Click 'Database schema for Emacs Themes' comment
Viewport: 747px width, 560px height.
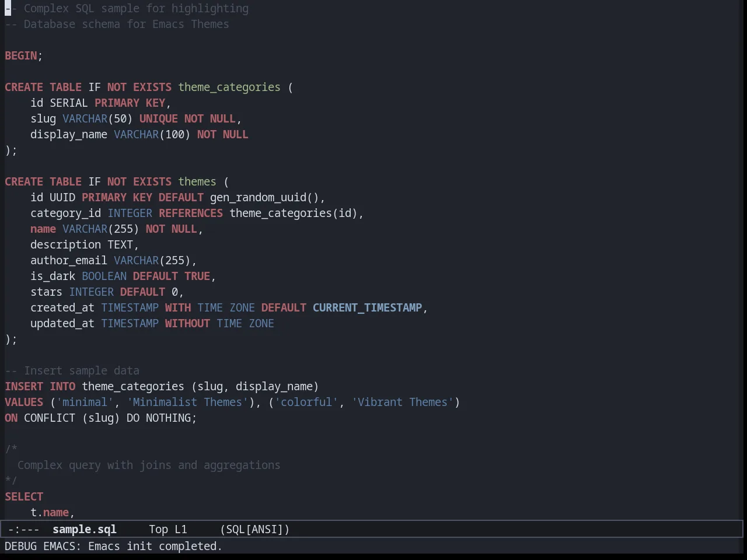pos(126,24)
